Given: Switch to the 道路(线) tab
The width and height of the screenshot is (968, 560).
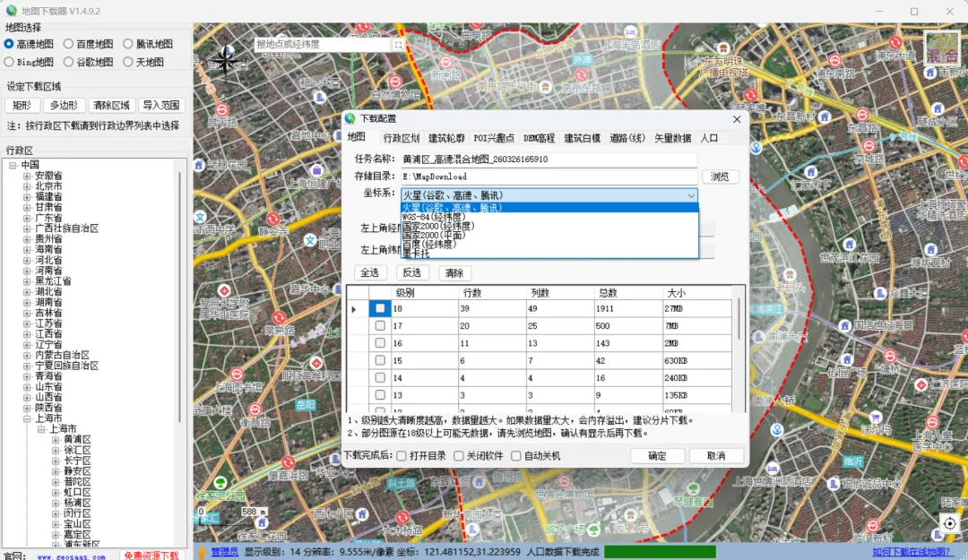Looking at the screenshot, I should pyautogui.click(x=627, y=138).
